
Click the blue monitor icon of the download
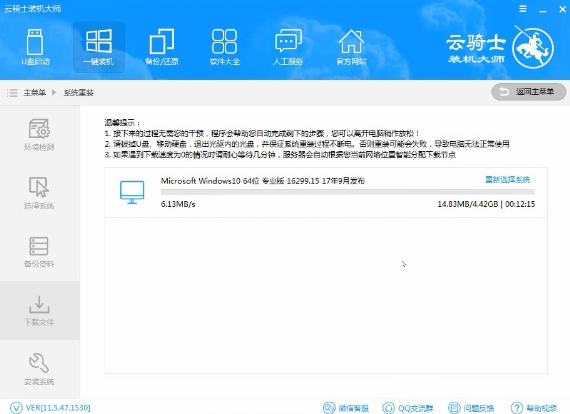(x=132, y=192)
